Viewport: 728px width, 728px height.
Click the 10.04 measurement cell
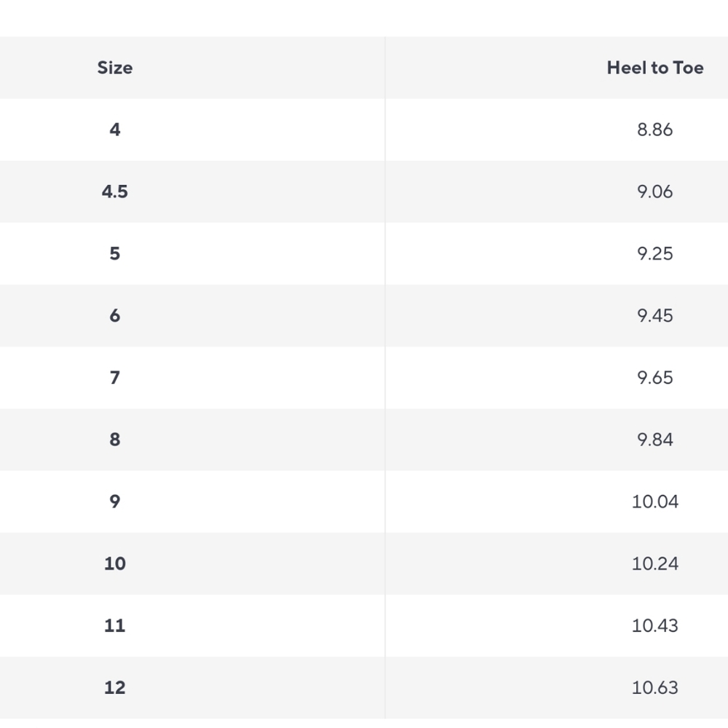(654, 502)
